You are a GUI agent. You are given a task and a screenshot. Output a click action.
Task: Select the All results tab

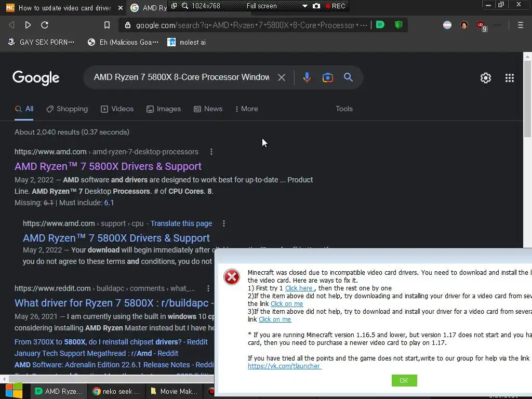(x=24, y=109)
